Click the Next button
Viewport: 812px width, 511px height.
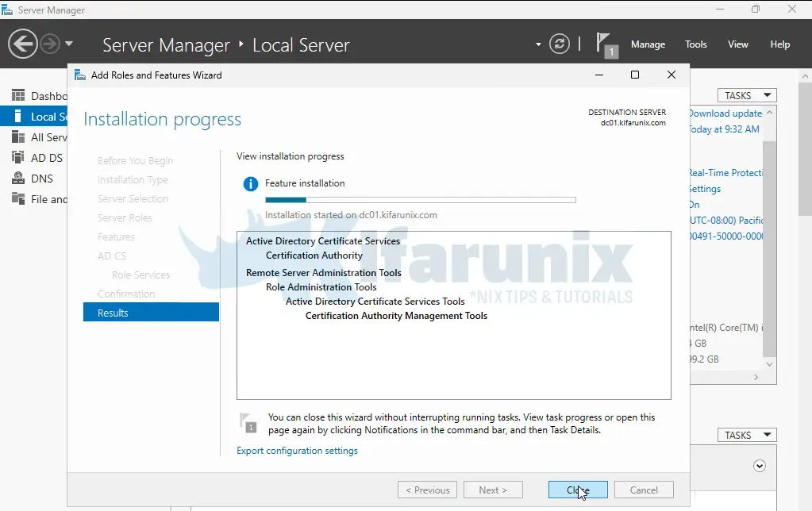pyautogui.click(x=493, y=490)
